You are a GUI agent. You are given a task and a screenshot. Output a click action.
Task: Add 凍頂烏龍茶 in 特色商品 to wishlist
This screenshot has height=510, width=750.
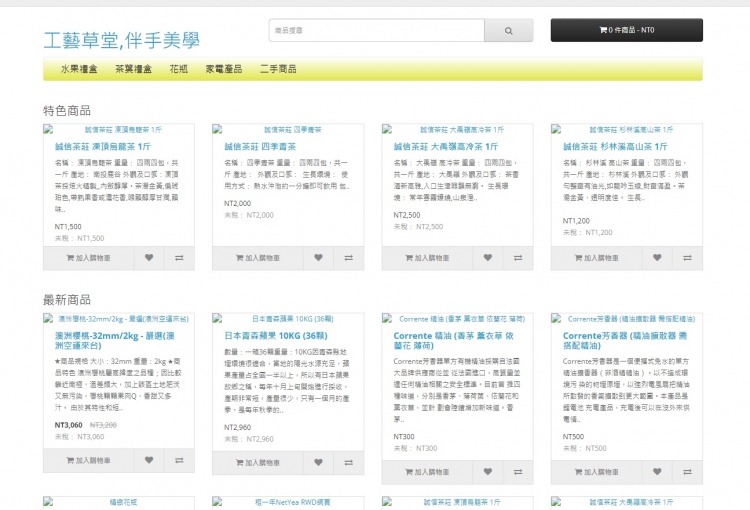(149, 257)
